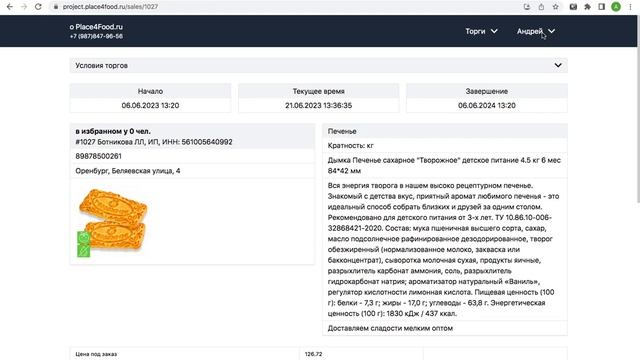
Task: Open the Extensions puzzle icon
Action: 588,7
